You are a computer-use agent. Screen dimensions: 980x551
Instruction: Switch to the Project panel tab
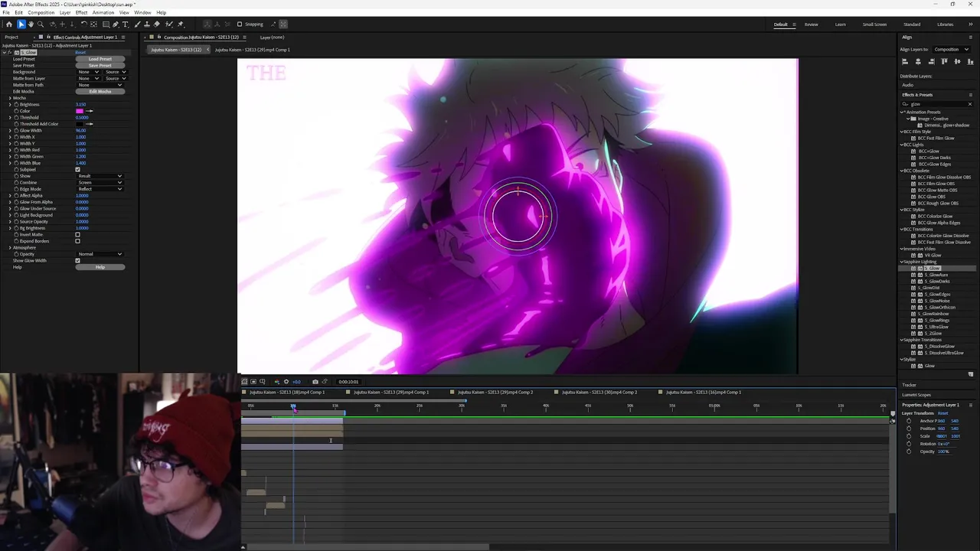(11, 37)
